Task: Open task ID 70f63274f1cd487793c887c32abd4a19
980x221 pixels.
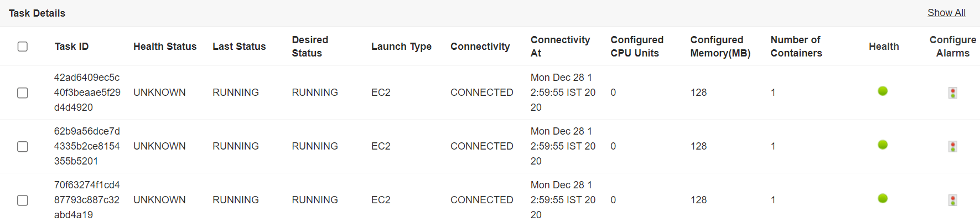Action: point(87,200)
